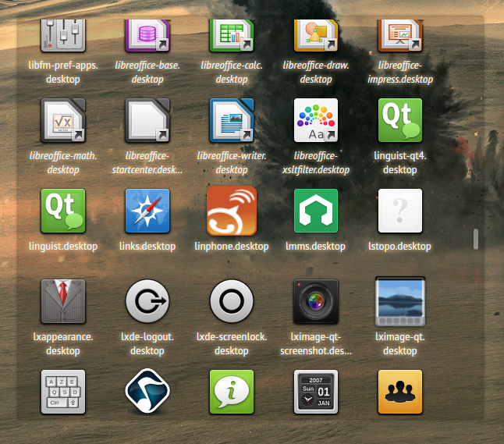Screen dimensions: 504x444
Task: Select the "lximage-qt-screenshot.des..." label
Action: tap(316, 343)
